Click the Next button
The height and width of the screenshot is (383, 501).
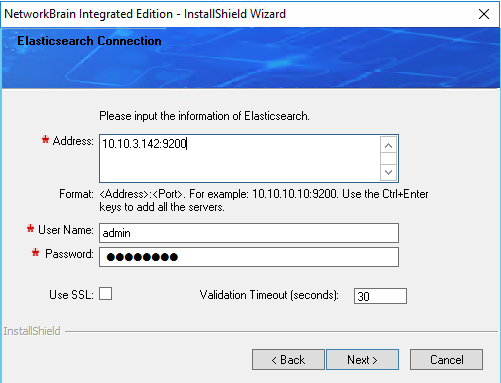pos(362,359)
